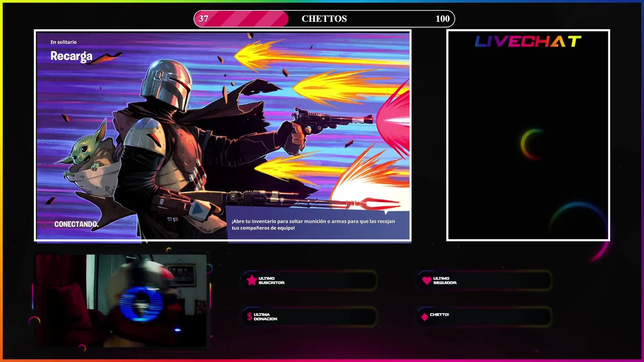Click the LIVECHAT header
The width and height of the screenshot is (644, 362).
point(528,41)
